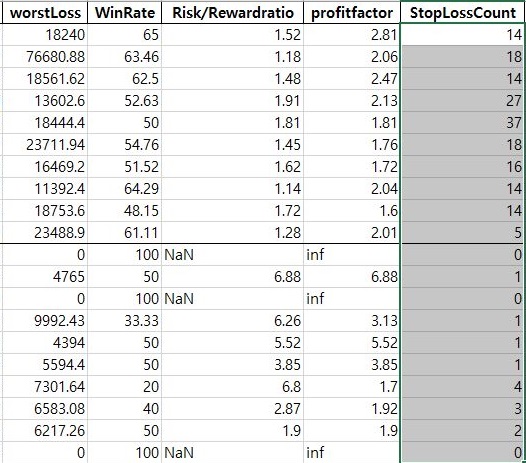Click Risk/Rewardratio cell 1.48
This screenshot has width=526, height=463.
coord(232,79)
